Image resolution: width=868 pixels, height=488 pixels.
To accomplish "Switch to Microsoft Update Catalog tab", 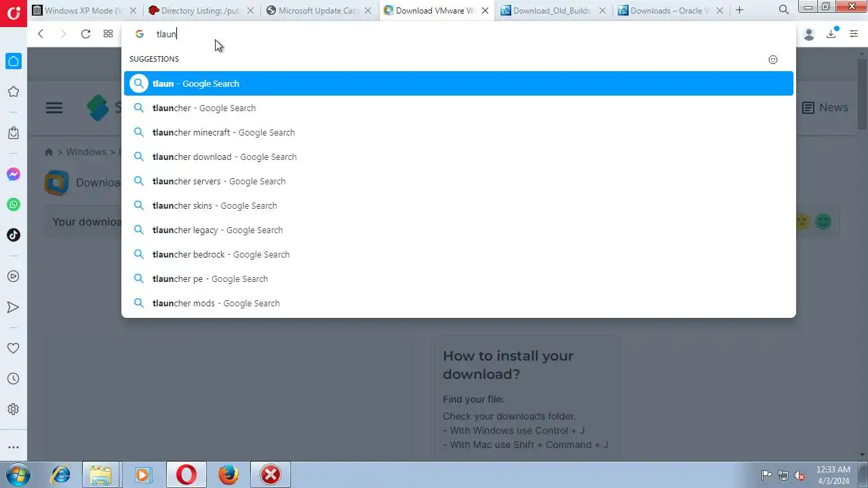I will [319, 10].
